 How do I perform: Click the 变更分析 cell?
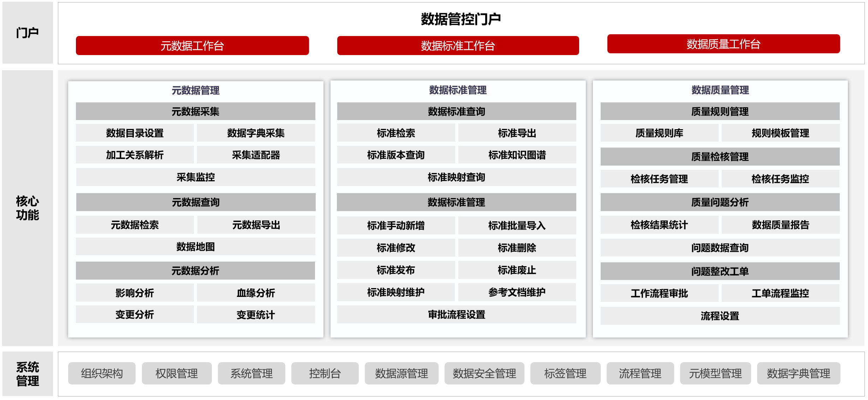(x=135, y=314)
